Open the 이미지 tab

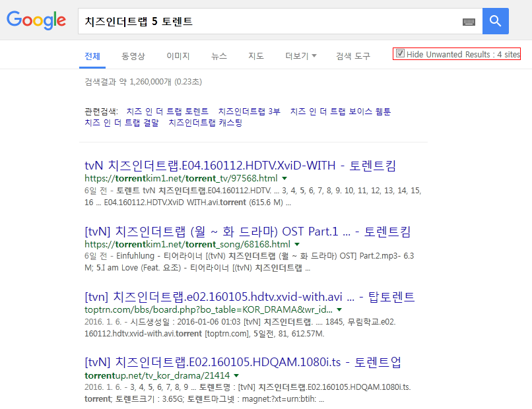coord(178,56)
